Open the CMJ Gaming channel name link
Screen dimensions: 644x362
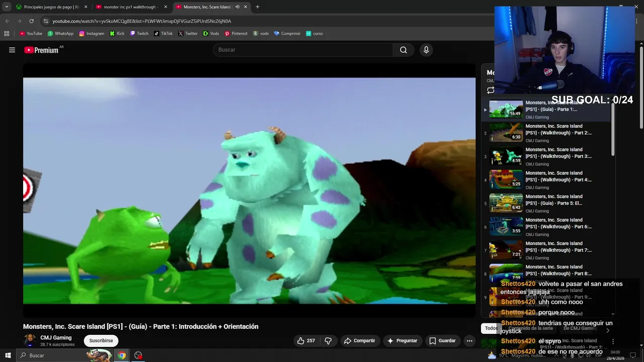pos(56,337)
